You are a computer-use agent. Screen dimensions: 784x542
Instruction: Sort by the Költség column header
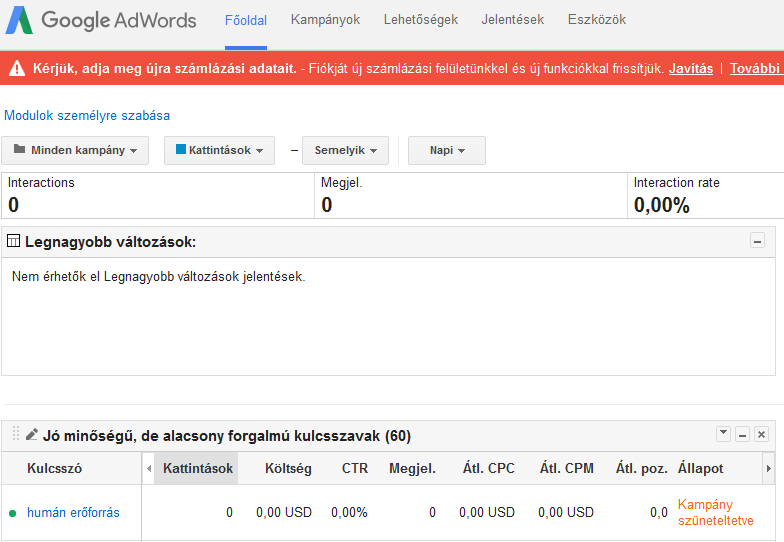click(x=288, y=468)
